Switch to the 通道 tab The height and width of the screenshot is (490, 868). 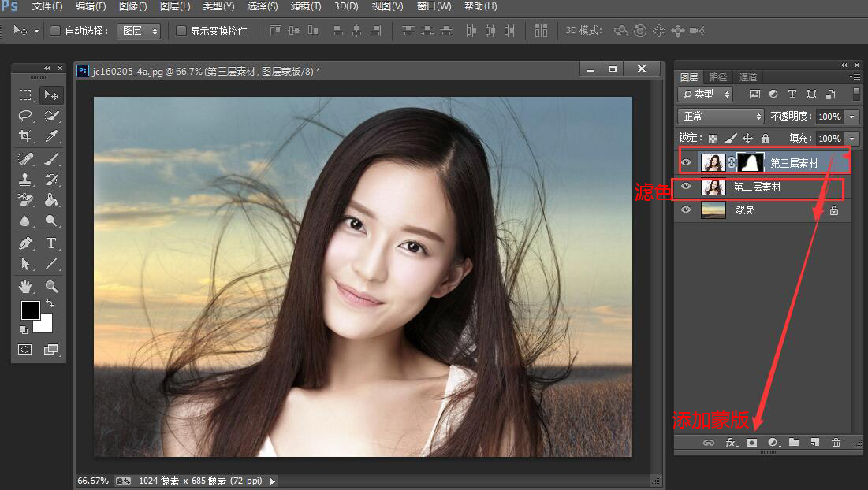coord(748,77)
